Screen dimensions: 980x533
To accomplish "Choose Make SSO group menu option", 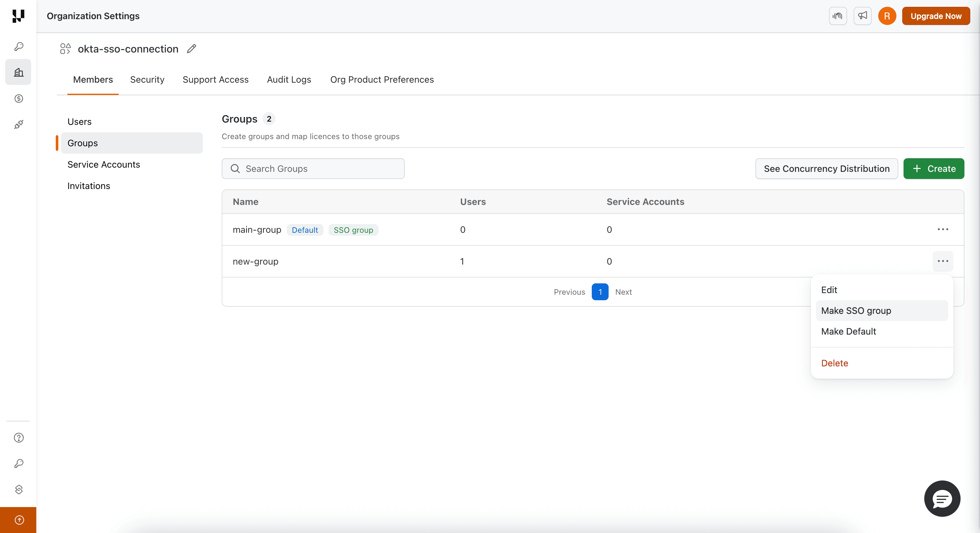I will (x=882, y=311).
